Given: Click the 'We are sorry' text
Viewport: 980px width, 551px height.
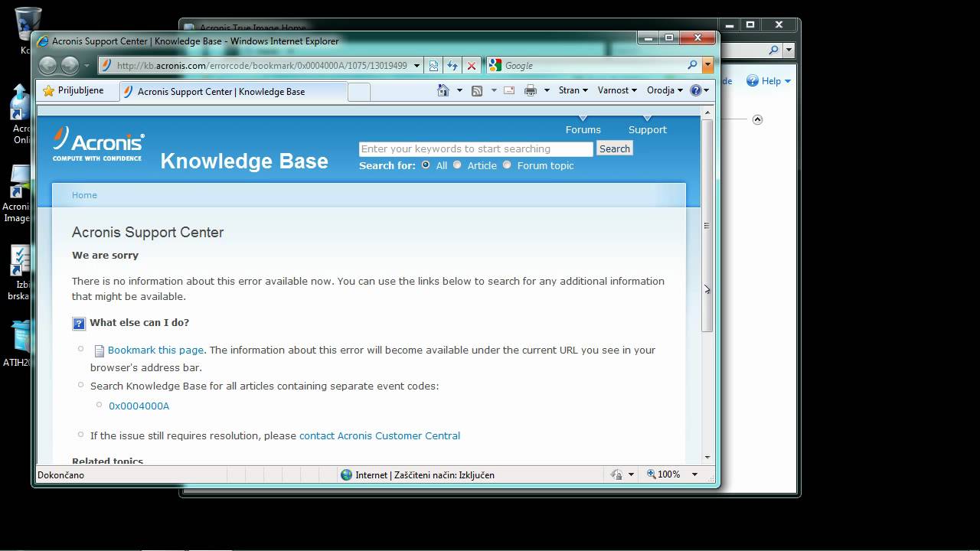Looking at the screenshot, I should point(105,255).
